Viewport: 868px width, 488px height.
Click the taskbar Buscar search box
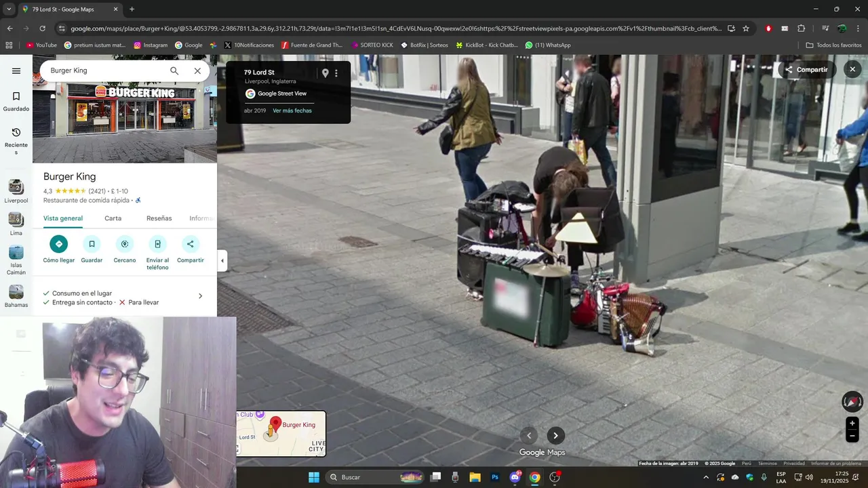pos(376,477)
